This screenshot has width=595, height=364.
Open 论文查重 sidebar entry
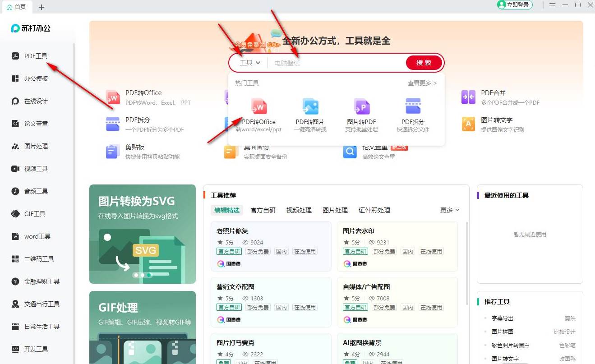coord(30,124)
